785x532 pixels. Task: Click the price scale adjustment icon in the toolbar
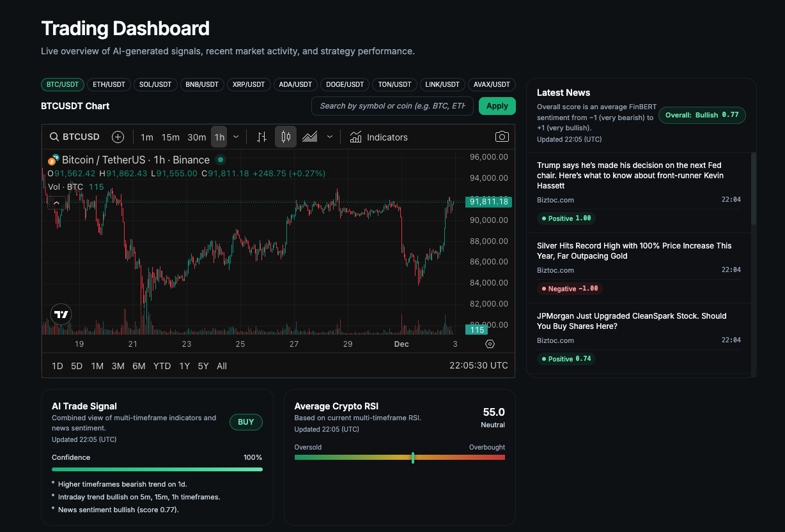(261, 137)
